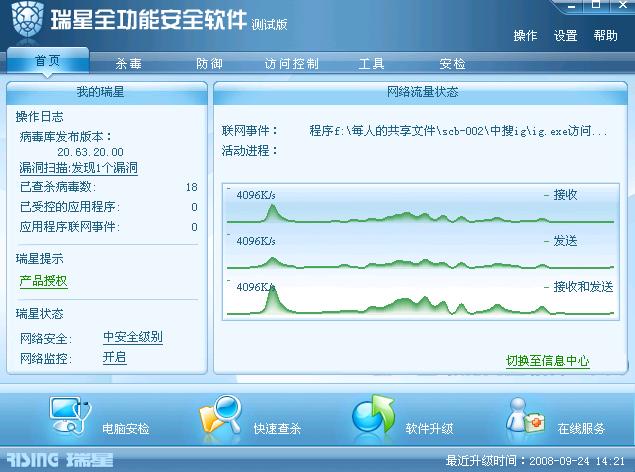Click the Rising lion shield logo
635x472 pixels.
pos(27,19)
